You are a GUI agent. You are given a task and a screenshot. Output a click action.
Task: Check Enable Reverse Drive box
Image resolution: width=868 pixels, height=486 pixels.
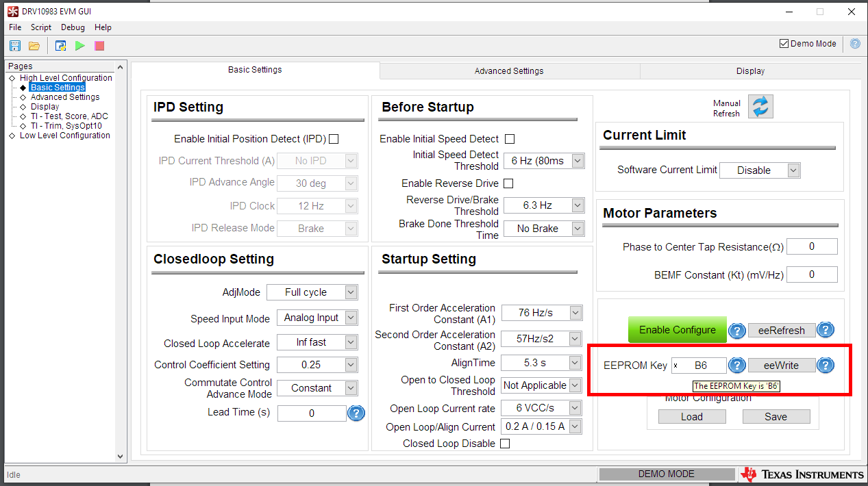(x=508, y=183)
